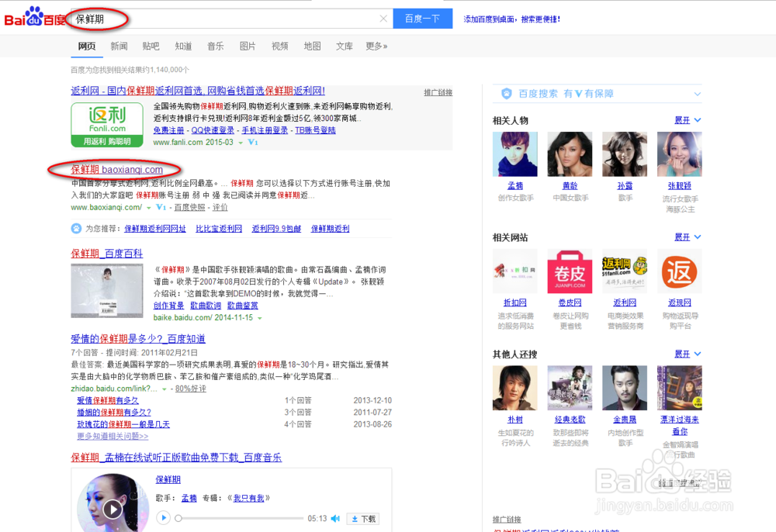Open 创作背景 baike sub-link
The height and width of the screenshot is (532, 776).
[x=168, y=306]
